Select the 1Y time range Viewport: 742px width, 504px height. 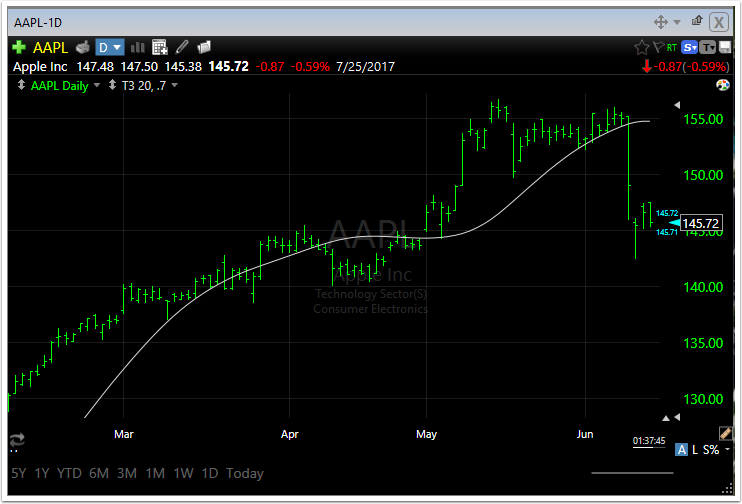[42, 473]
